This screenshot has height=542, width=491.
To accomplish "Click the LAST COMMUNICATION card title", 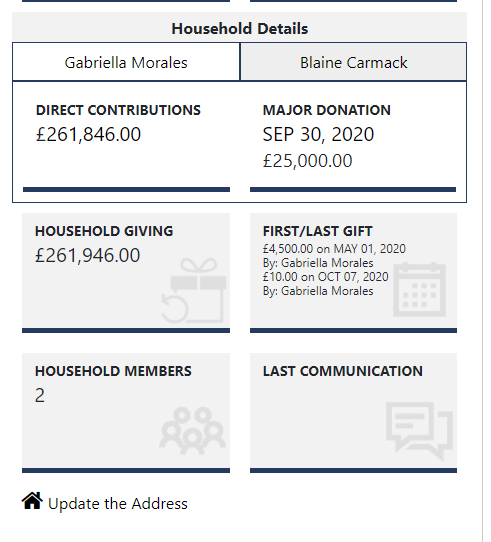I will tap(343, 371).
